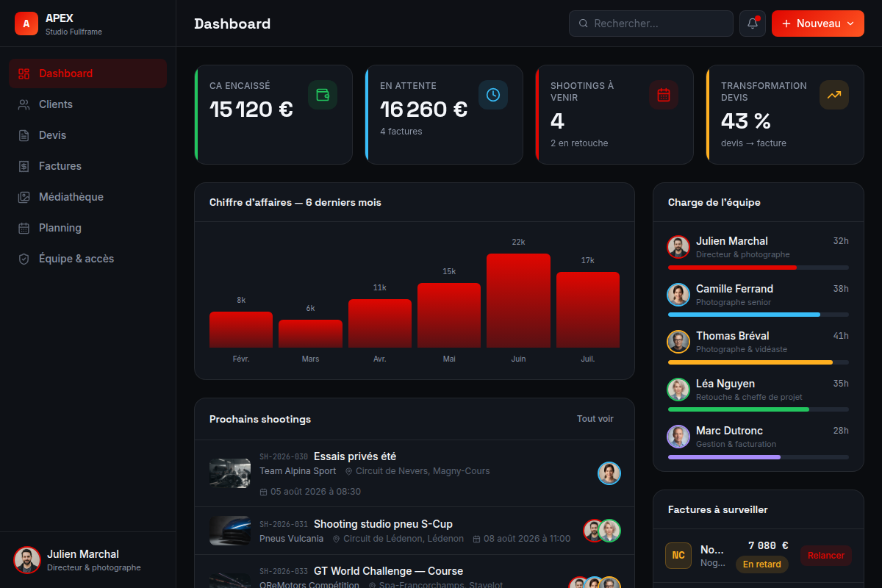
Task: Click the Rechercher search field
Action: pos(651,24)
